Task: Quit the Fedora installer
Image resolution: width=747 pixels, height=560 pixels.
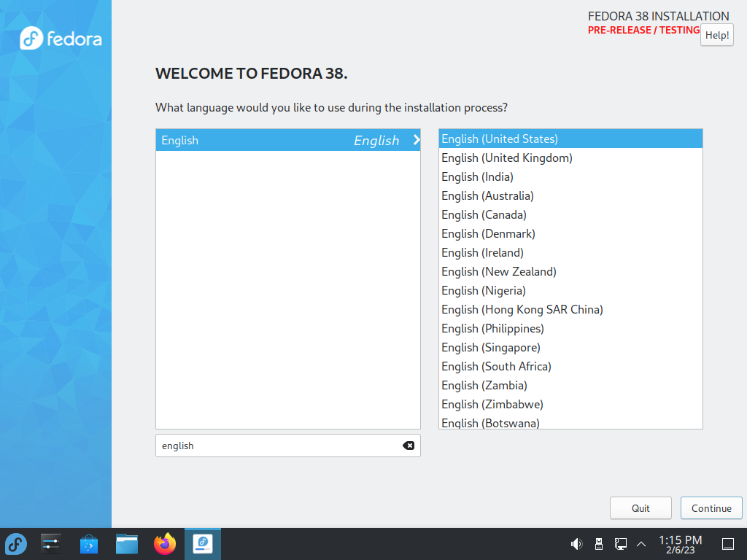Action: 640,508
